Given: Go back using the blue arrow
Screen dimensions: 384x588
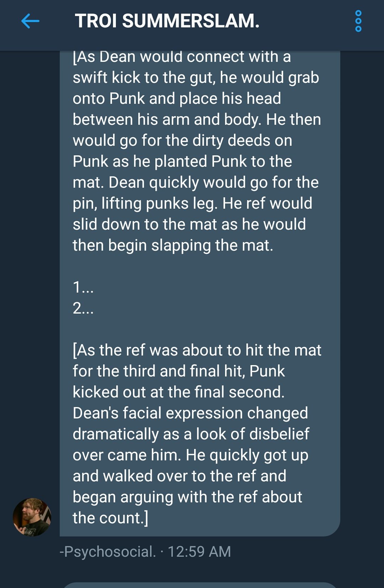Looking at the screenshot, I should (30, 21).
